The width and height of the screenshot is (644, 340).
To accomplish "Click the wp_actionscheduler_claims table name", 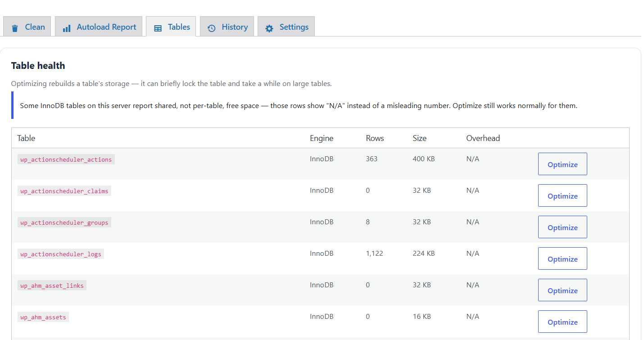I will [64, 191].
